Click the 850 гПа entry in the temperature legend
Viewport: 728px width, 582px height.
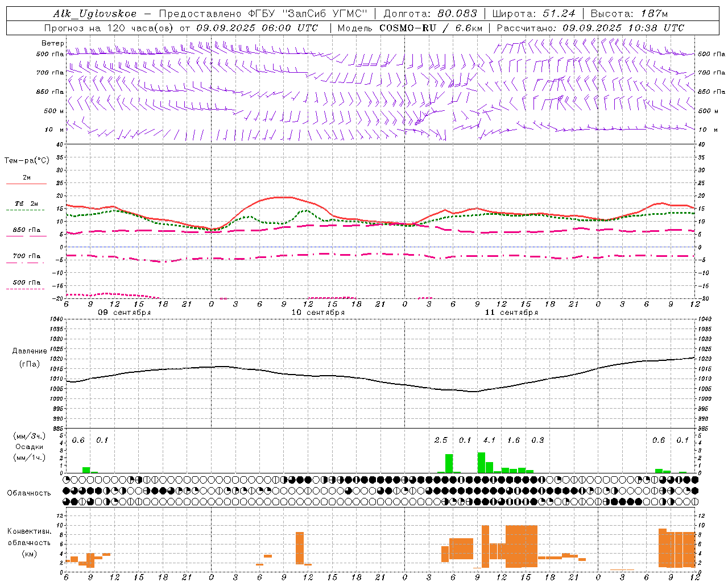pos(27,230)
